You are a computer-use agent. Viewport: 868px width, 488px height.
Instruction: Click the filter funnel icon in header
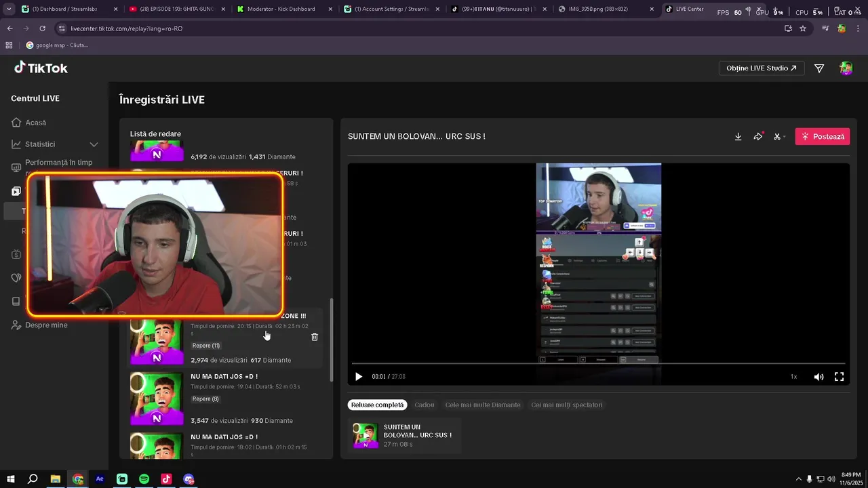pos(819,68)
